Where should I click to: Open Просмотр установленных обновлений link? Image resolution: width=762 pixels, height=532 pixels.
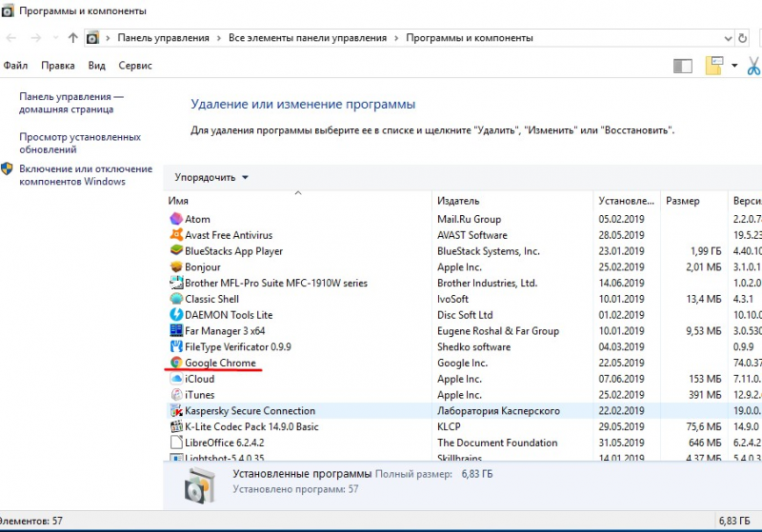(80, 143)
